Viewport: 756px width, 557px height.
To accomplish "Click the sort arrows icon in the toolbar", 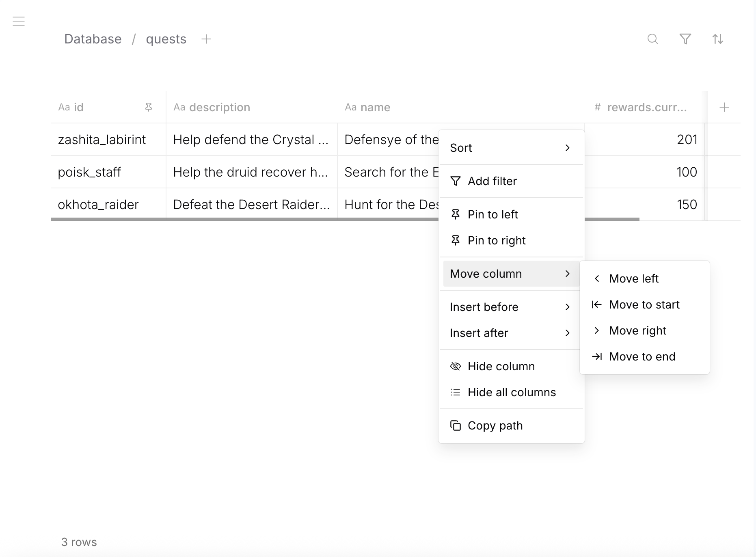I will [718, 39].
